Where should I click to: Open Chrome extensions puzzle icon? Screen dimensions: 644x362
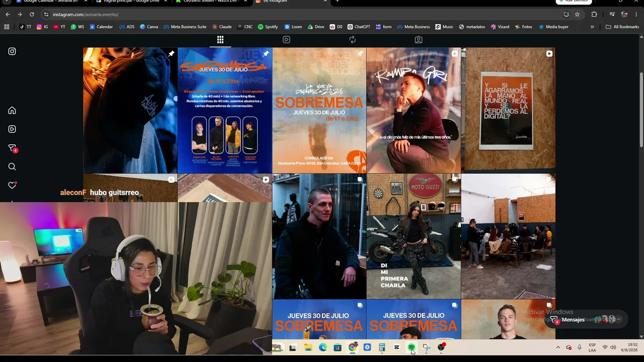[594, 15]
